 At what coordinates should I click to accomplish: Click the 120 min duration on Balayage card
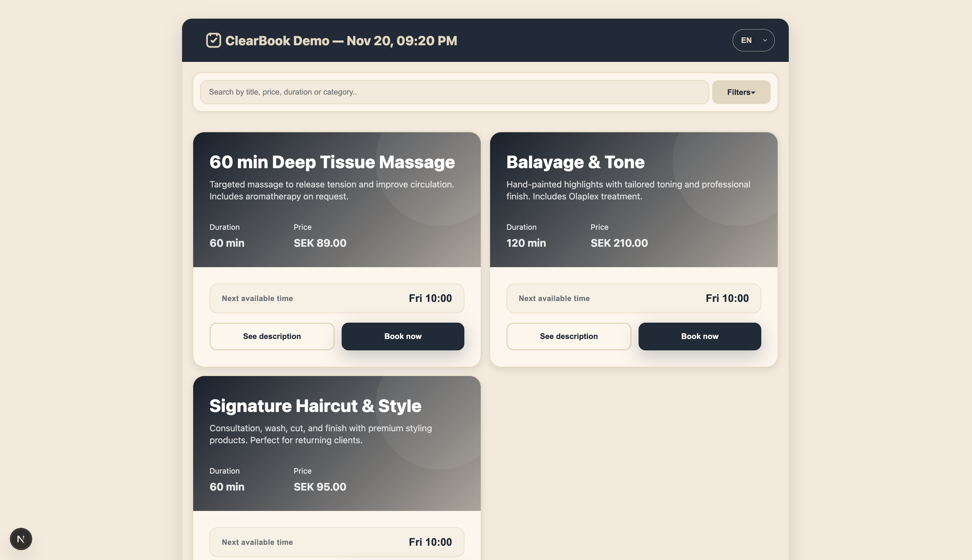tap(526, 243)
